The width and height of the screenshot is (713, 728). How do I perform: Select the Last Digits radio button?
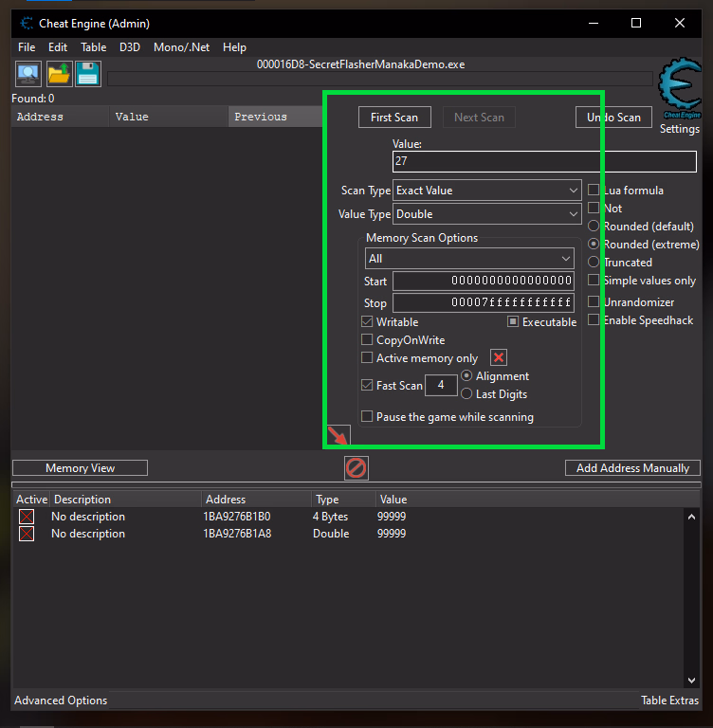pyautogui.click(x=466, y=393)
